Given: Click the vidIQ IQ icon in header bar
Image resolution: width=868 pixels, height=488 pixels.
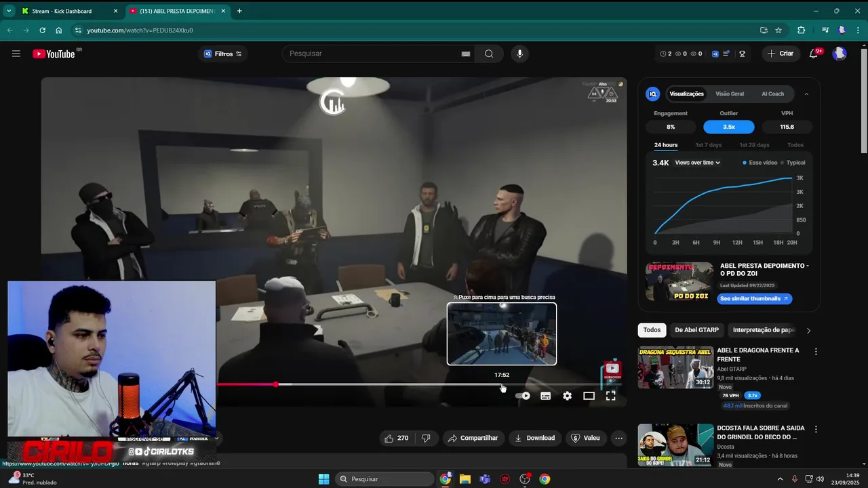Looking at the screenshot, I should point(715,54).
